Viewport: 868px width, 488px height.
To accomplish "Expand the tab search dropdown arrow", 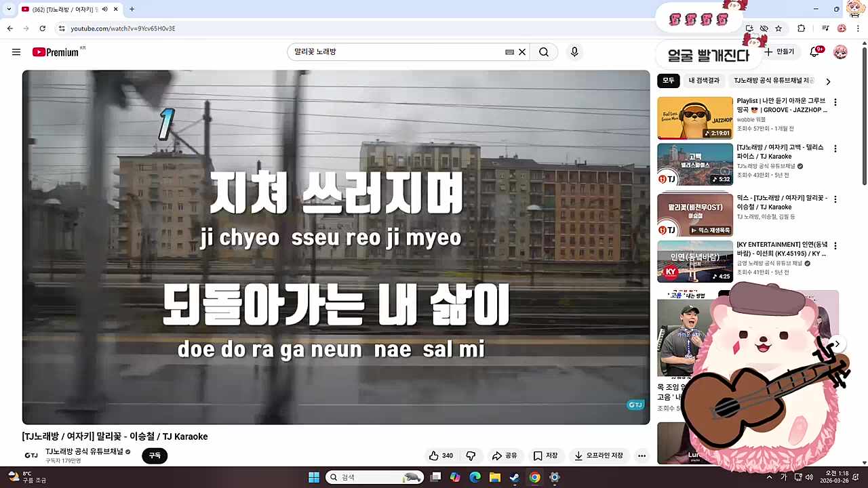I will coord(9,9).
